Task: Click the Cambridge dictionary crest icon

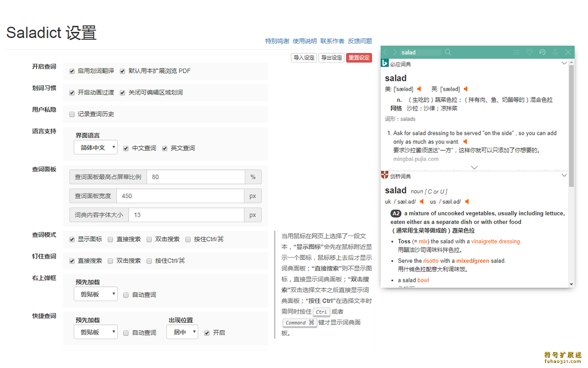Action: click(x=385, y=175)
